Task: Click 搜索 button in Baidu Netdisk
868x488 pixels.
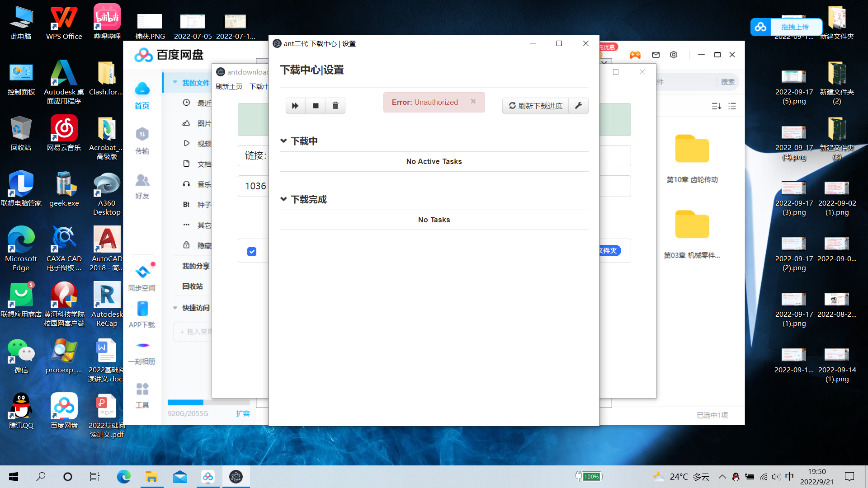Action: click(x=728, y=82)
